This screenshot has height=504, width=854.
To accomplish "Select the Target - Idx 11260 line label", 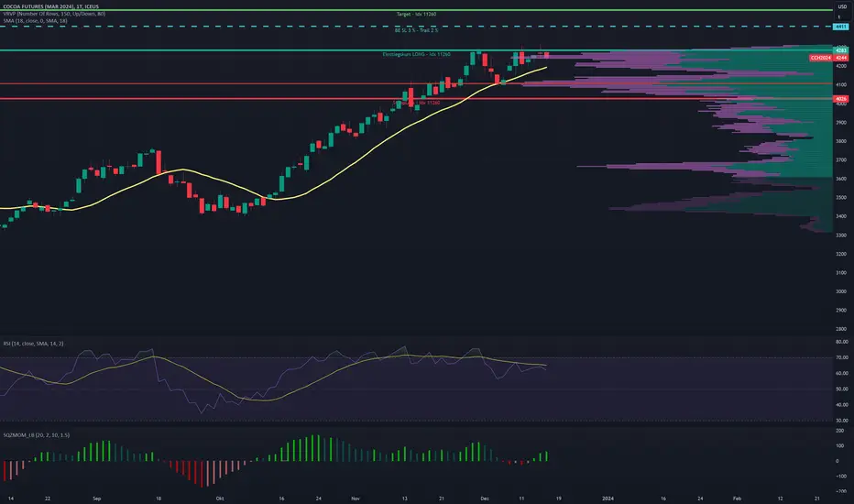I will (x=416, y=14).
